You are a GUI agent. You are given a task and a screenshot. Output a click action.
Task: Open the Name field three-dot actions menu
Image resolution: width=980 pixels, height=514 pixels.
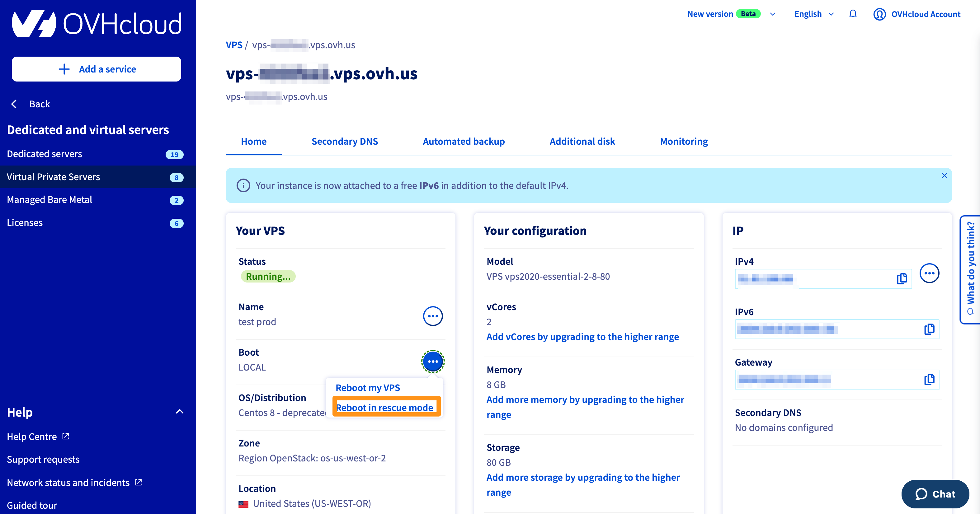tap(432, 316)
